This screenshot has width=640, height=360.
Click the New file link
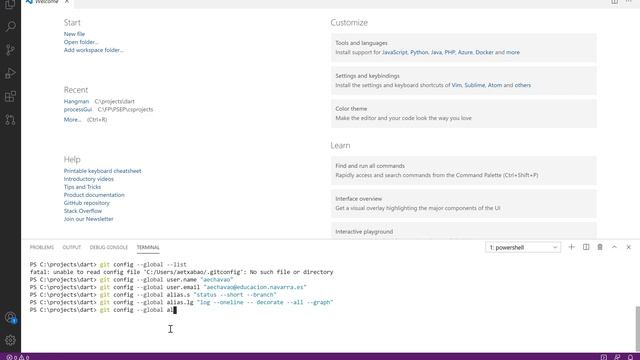[x=74, y=34]
